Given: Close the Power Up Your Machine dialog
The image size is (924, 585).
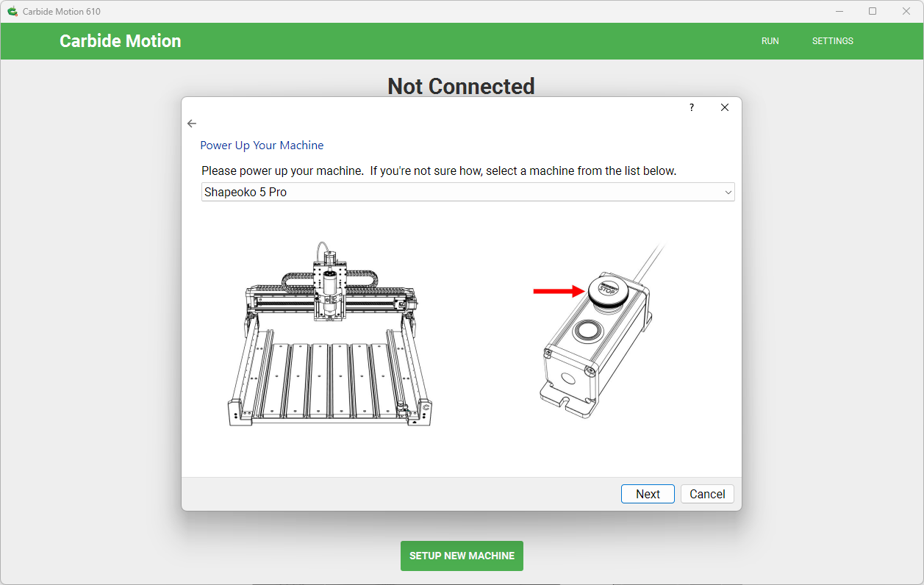Looking at the screenshot, I should (x=725, y=107).
